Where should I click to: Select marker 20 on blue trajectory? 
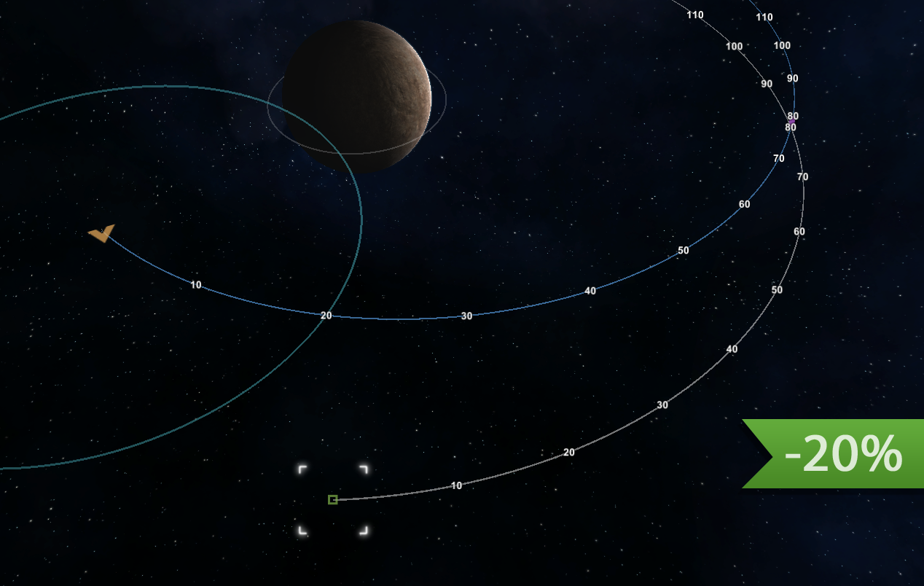(326, 316)
